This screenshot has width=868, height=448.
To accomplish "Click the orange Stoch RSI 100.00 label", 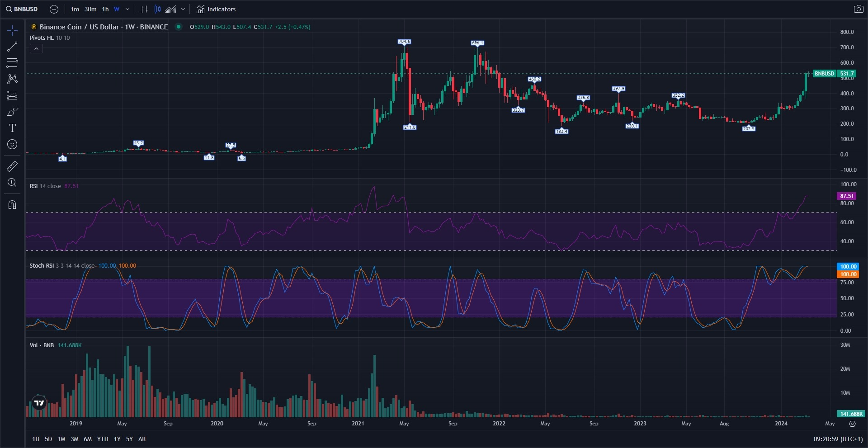I will pos(848,274).
